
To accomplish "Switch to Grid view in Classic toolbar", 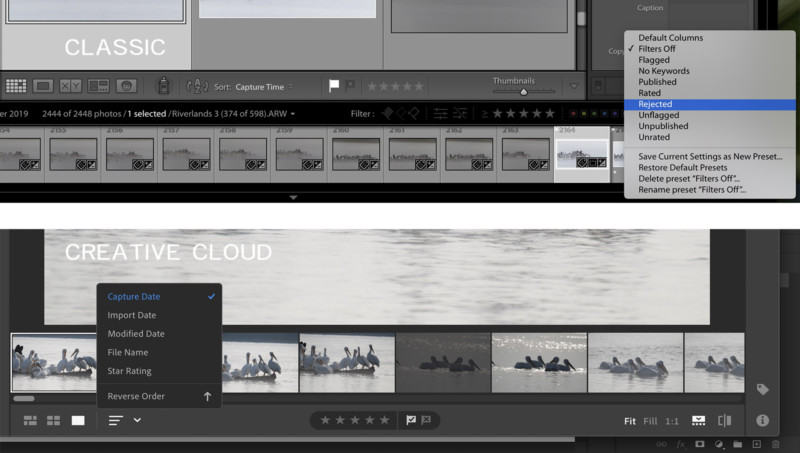I will pos(16,86).
